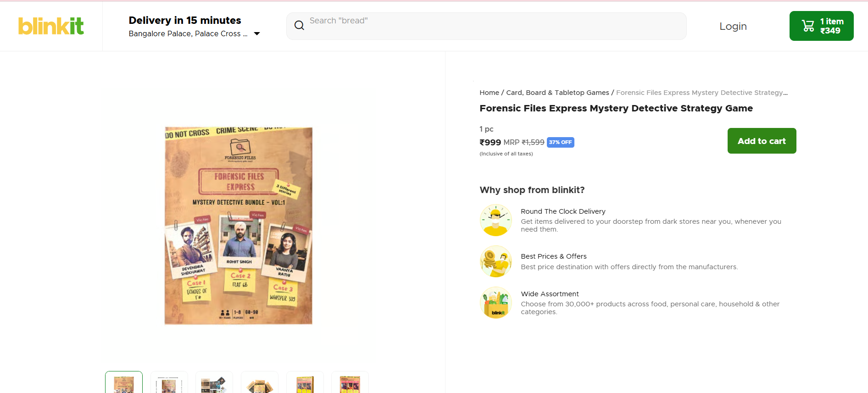Image resolution: width=868 pixels, height=393 pixels.
Task: Click the main Forensic Files product image
Action: click(x=239, y=226)
